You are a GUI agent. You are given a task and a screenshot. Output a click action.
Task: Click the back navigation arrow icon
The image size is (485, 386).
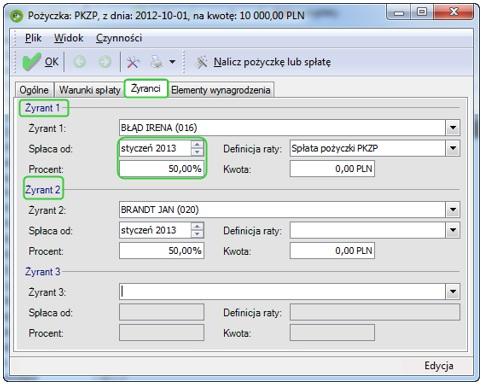(80, 62)
